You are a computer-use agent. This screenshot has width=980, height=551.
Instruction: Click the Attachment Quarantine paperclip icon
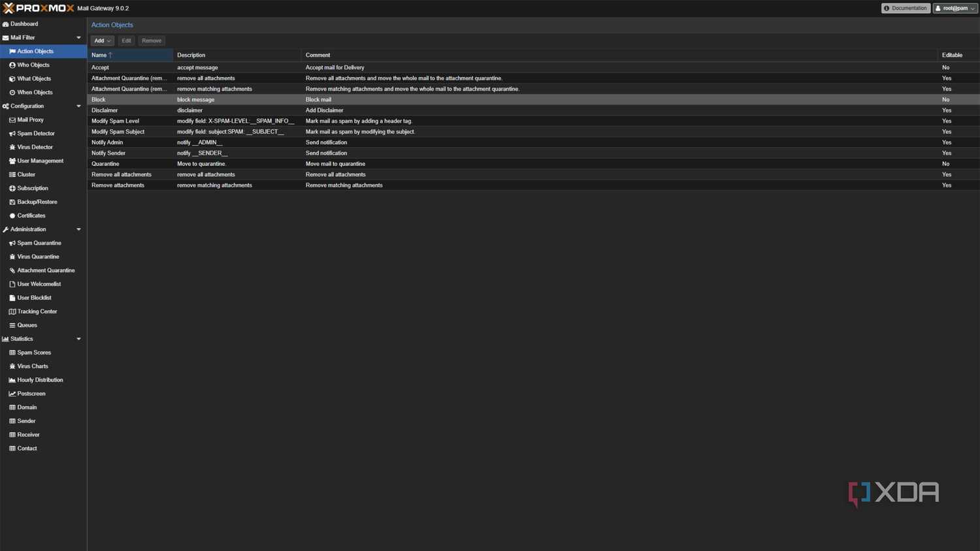coord(12,271)
